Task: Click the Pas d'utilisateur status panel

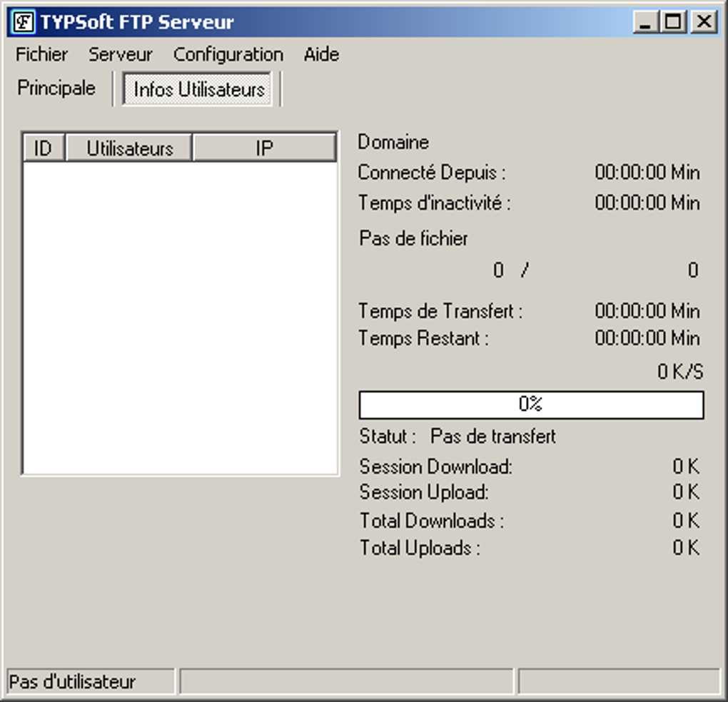Action: pos(91,681)
